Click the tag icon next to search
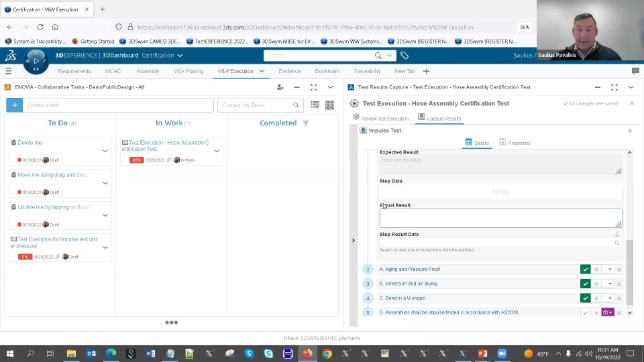The image size is (644, 362). pos(405,56)
